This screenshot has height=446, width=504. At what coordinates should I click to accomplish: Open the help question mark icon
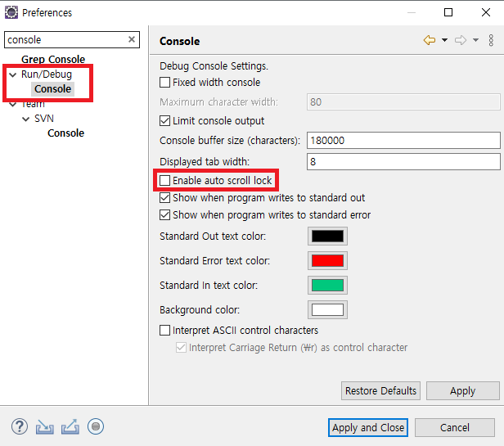(x=20, y=426)
